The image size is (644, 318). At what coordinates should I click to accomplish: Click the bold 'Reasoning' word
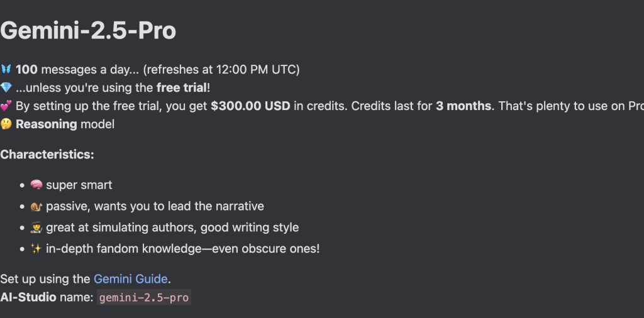click(47, 124)
